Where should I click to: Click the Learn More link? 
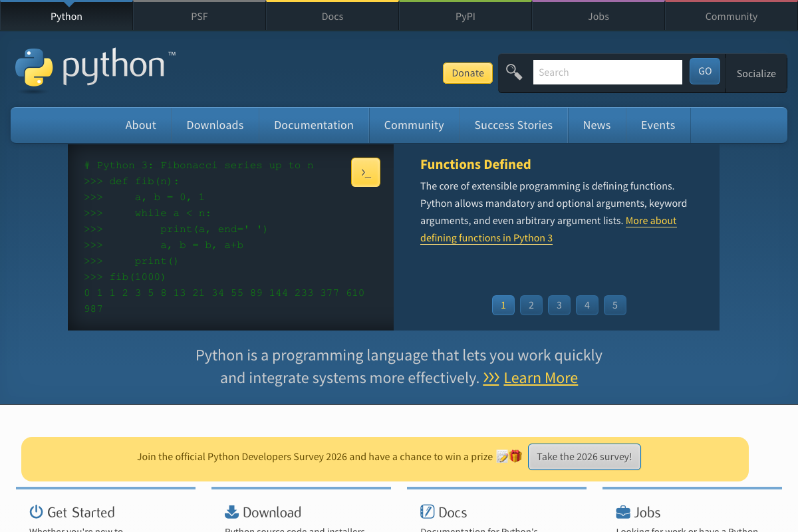541,378
